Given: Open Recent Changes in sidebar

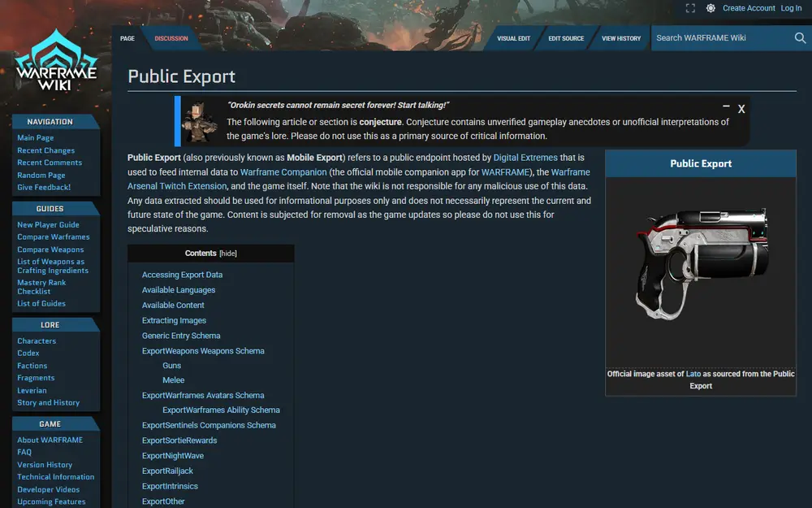Looking at the screenshot, I should click(x=46, y=150).
